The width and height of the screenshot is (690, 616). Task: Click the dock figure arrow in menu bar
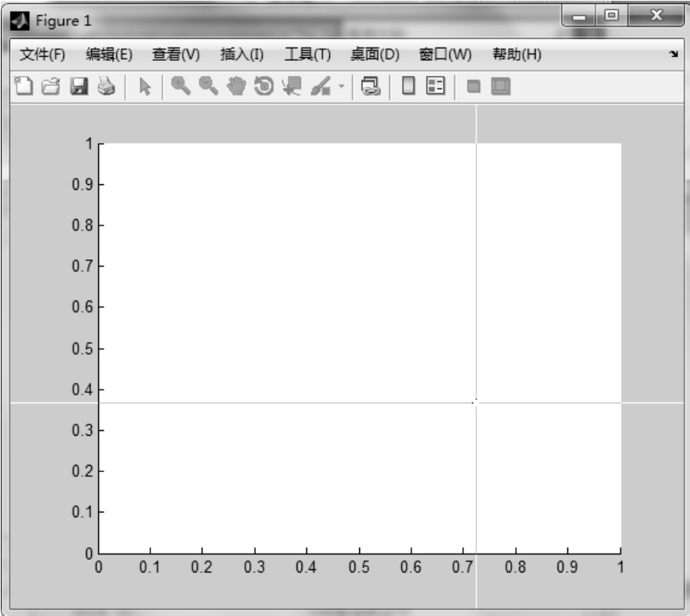[x=673, y=55]
